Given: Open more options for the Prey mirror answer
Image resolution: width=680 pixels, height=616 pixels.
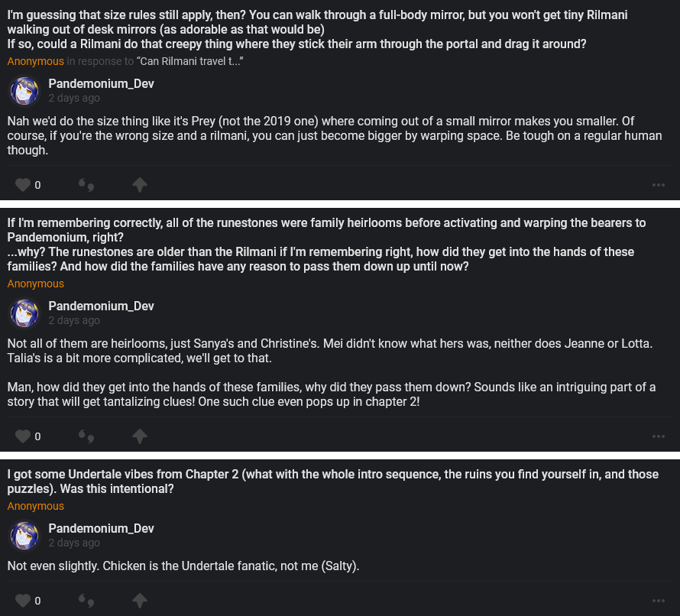Looking at the screenshot, I should (x=659, y=185).
